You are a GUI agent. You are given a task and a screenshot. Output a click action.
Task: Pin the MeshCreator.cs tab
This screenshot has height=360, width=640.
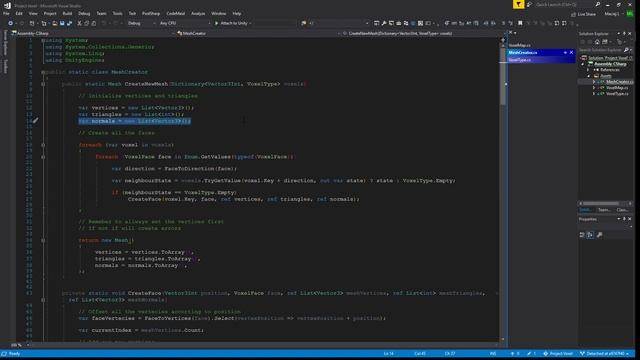[x=565, y=53]
